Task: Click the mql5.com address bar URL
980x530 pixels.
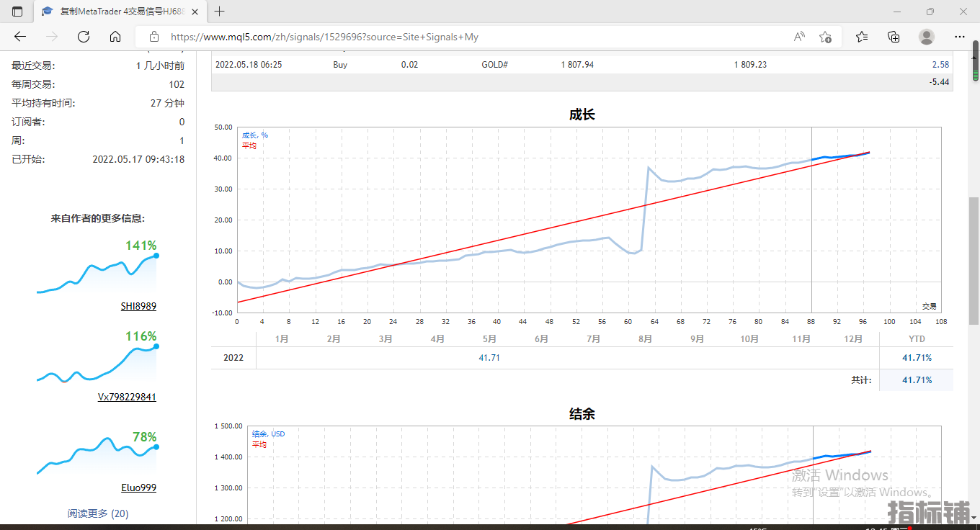Action: click(324, 37)
